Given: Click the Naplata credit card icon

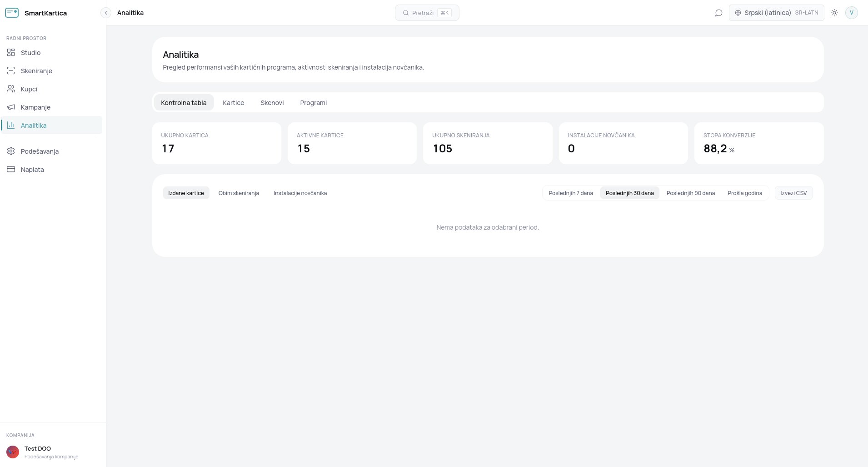Looking at the screenshot, I should pyautogui.click(x=11, y=170).
